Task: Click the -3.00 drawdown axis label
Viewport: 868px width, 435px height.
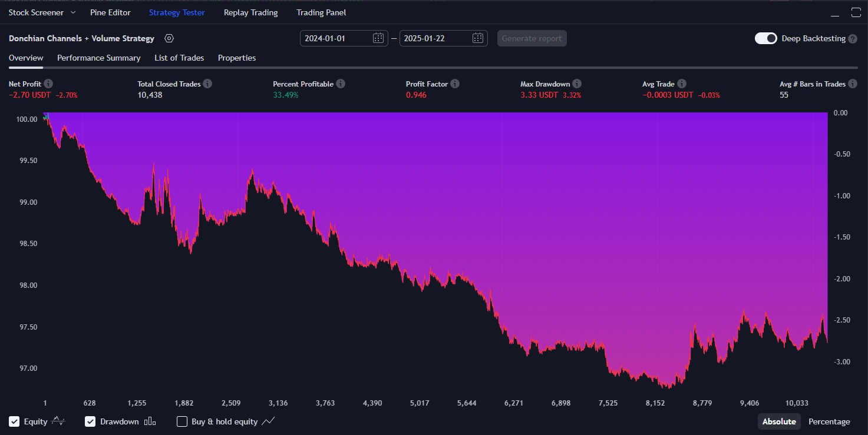Action: pyautogui.click(x=843, y=361)
